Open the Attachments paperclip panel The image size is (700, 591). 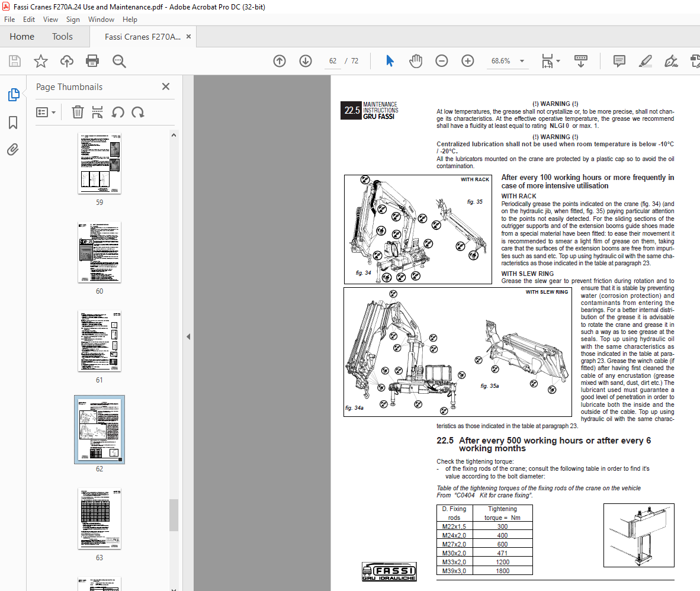point(13,150)
